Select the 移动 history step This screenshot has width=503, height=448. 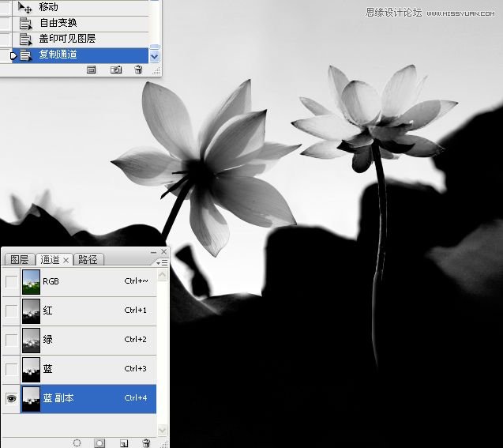(x=81, y=7)
